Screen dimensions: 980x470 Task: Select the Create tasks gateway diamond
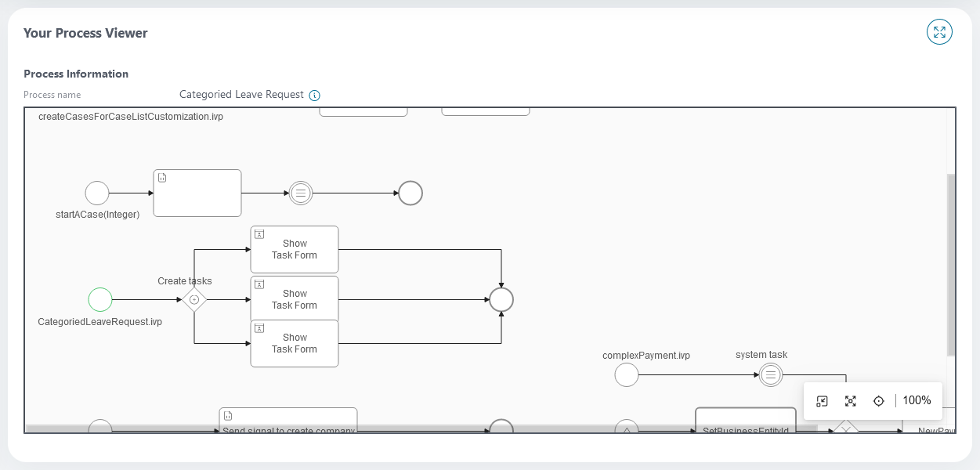click(194, 299)
